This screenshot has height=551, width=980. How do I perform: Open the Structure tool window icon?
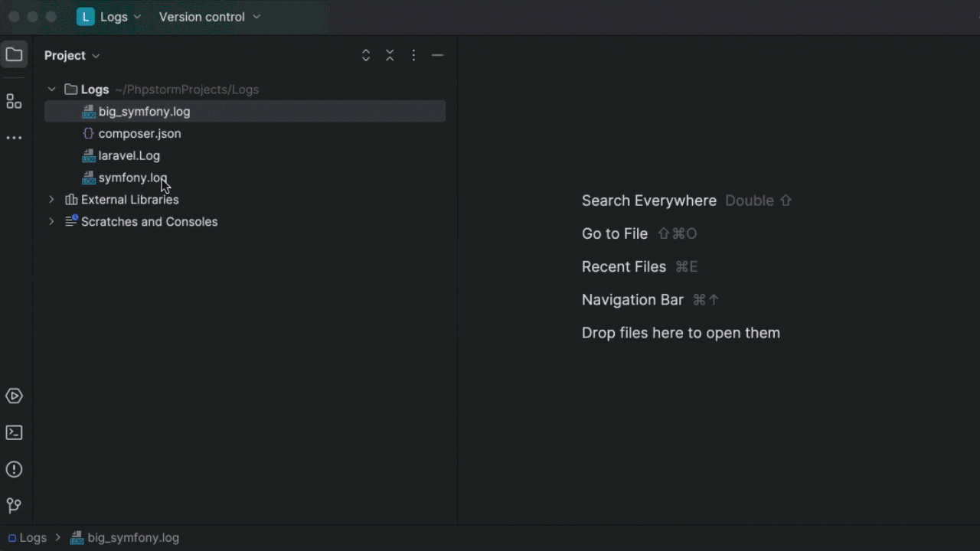tap(14, 101)
